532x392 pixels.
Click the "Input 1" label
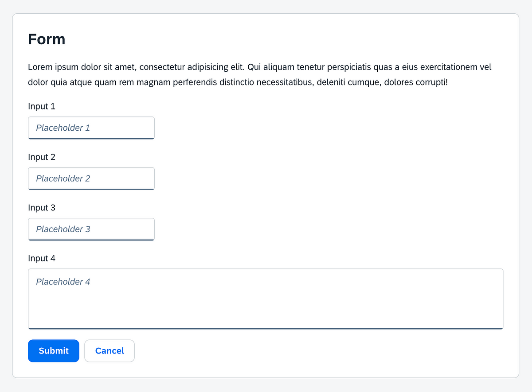[x=42, y=106]
